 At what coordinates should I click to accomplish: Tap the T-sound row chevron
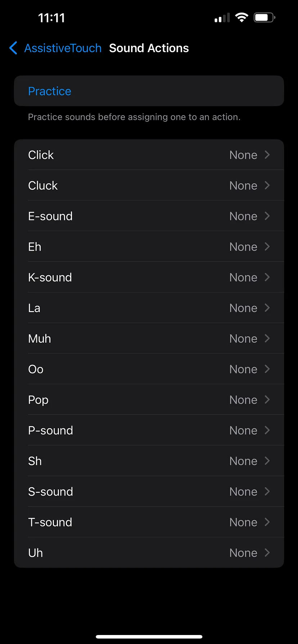267,522
